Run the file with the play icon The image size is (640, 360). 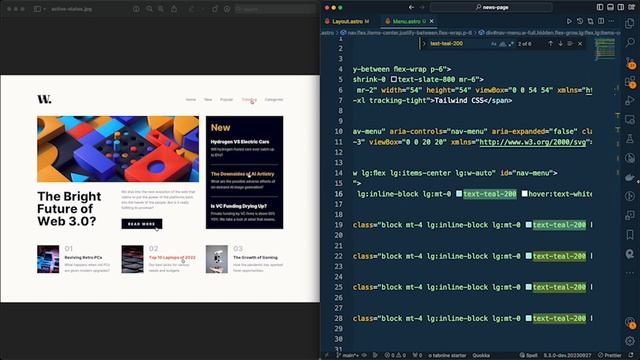[569, 21]
